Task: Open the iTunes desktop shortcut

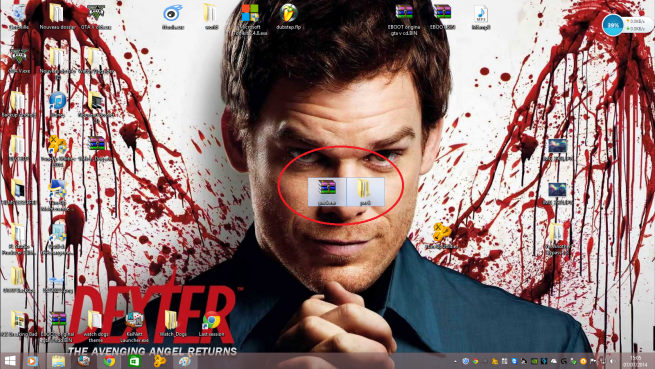Action: tap(57, 104)
